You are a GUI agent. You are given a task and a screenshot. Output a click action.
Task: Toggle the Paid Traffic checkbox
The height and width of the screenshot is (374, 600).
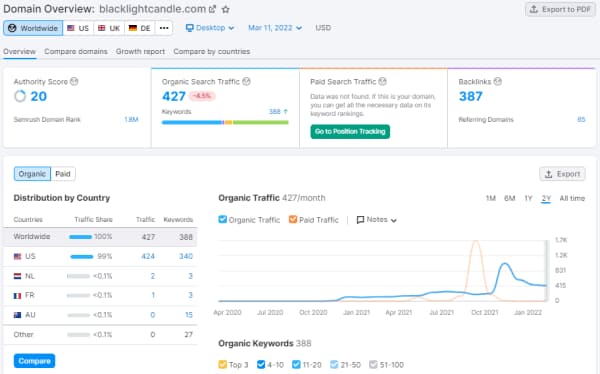tap(293, 220)
